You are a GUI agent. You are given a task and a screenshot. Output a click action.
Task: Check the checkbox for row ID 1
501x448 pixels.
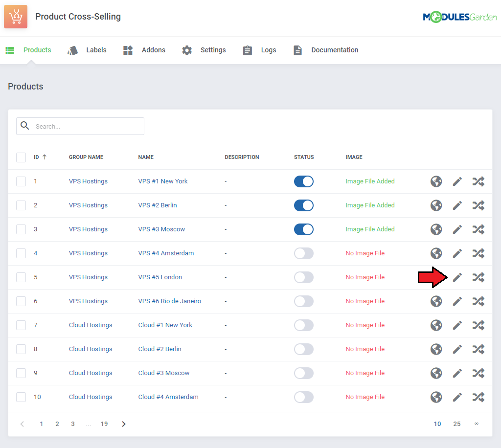point(21,181)
